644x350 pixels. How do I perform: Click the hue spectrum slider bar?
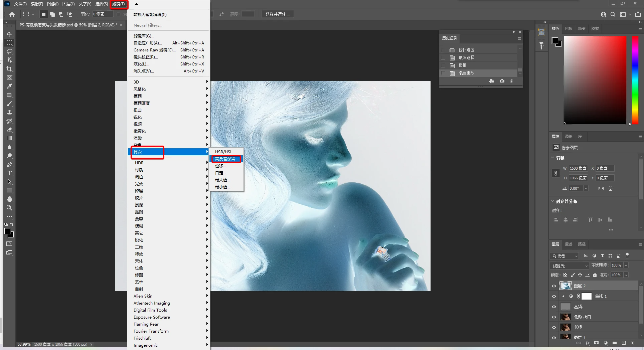[635, 80]
